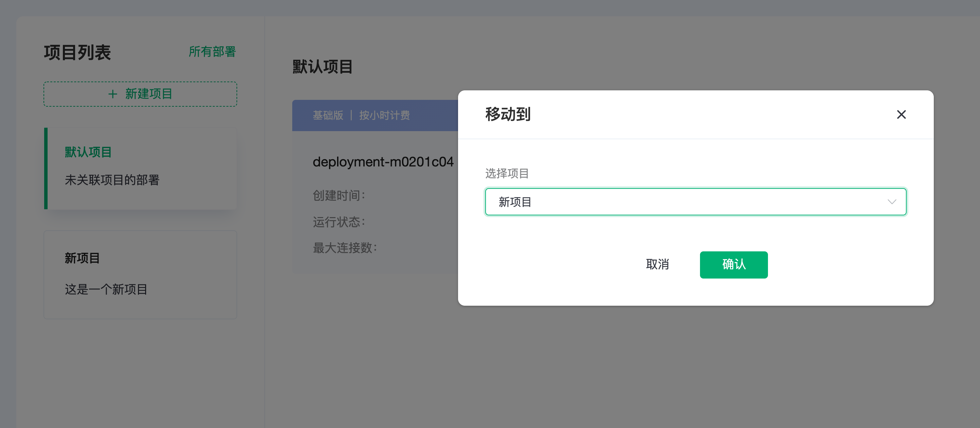Click the plus icon in 新建项目
The height and width of the screenshot is (428, 980).
click(x=112, y=94)
